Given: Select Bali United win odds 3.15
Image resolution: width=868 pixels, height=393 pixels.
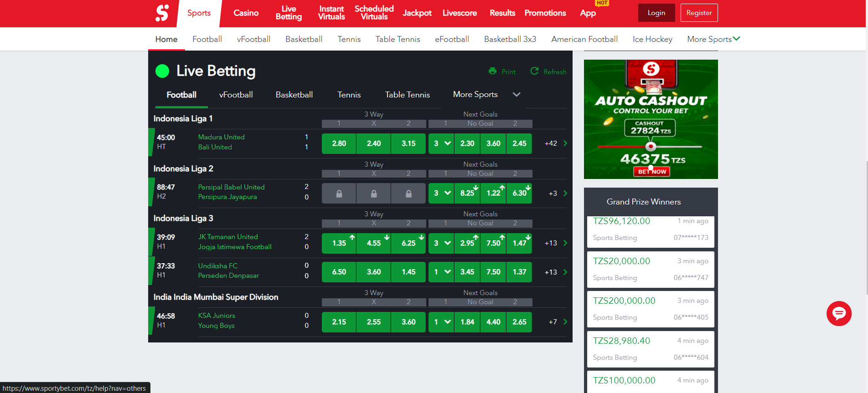Looking at the screenshot, I should point(408,143).
